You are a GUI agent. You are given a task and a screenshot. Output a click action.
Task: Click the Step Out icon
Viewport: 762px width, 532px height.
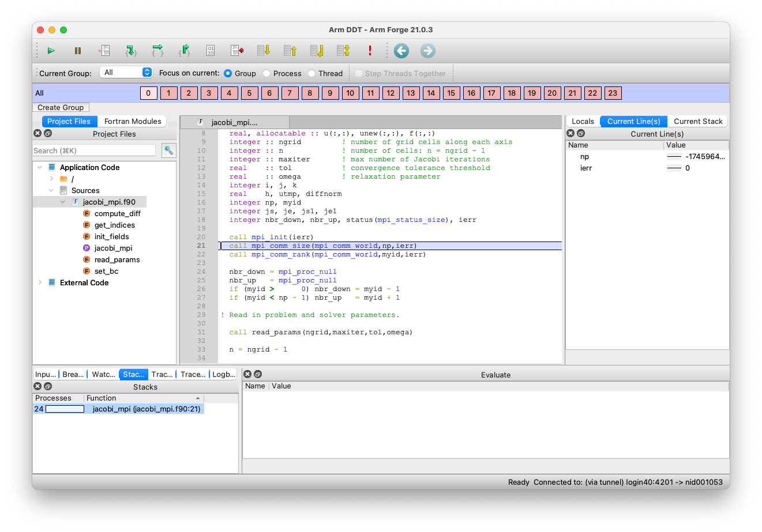pos(184,51)
